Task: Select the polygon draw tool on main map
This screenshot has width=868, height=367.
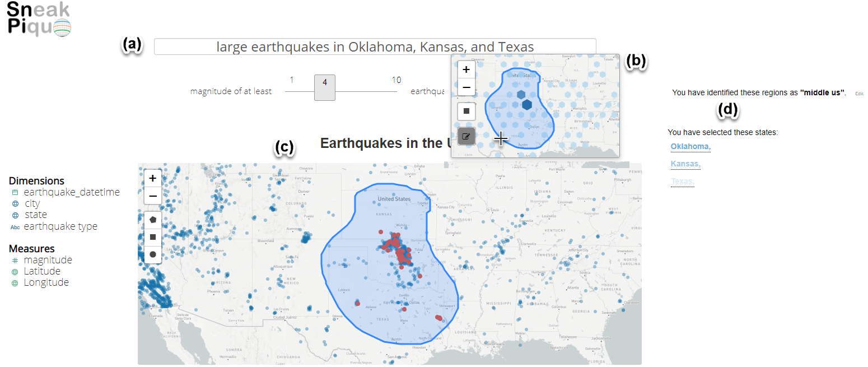Action: (x=152, y=220)
